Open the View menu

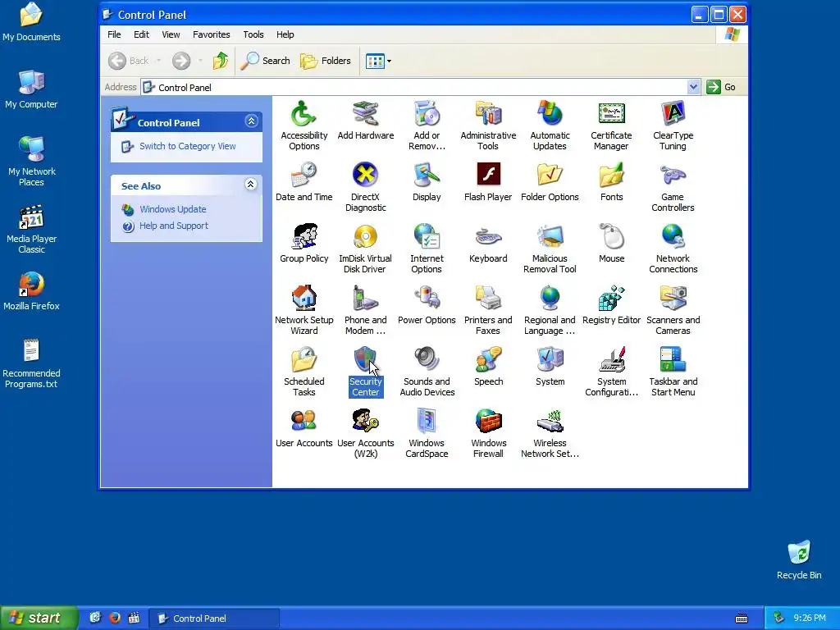[x=171, y=34]
